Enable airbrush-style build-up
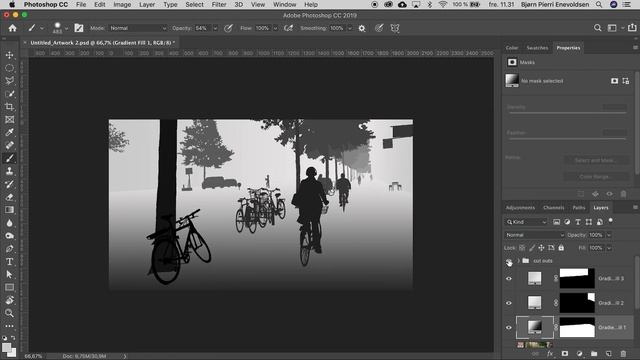This screenshot has height=360, width=640. pos(289,28)
